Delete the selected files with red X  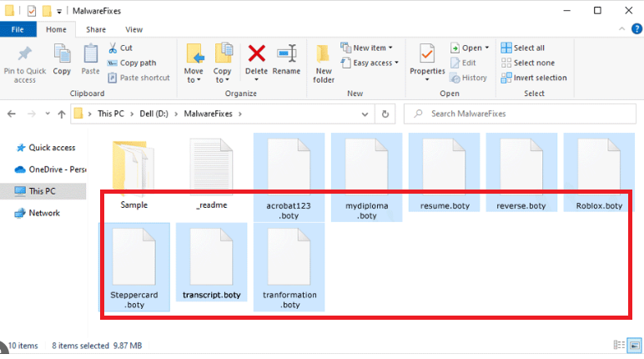(256, 60)
